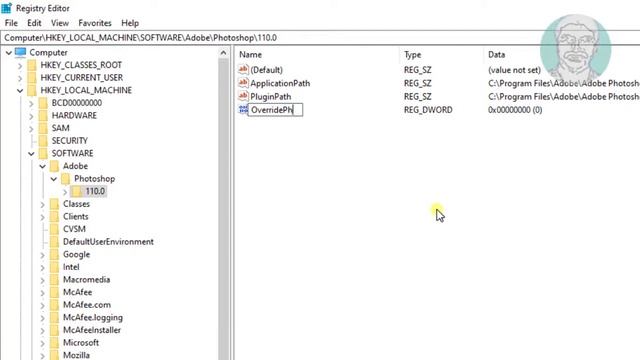
Task: Expand HKEY_CURRENT_USER chevron
Action: [x=20, y=78]
